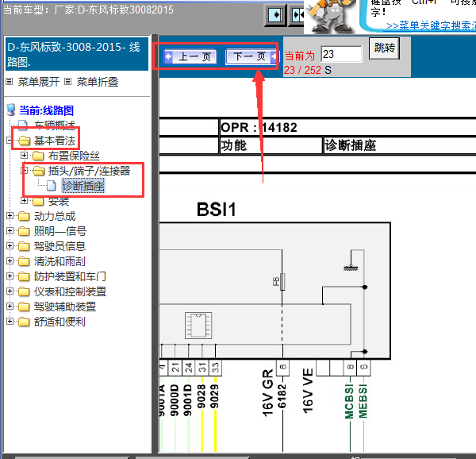Select the 当前:线路图 root node
This screenshot has height=459, width=476.
[x=46, y=110]
